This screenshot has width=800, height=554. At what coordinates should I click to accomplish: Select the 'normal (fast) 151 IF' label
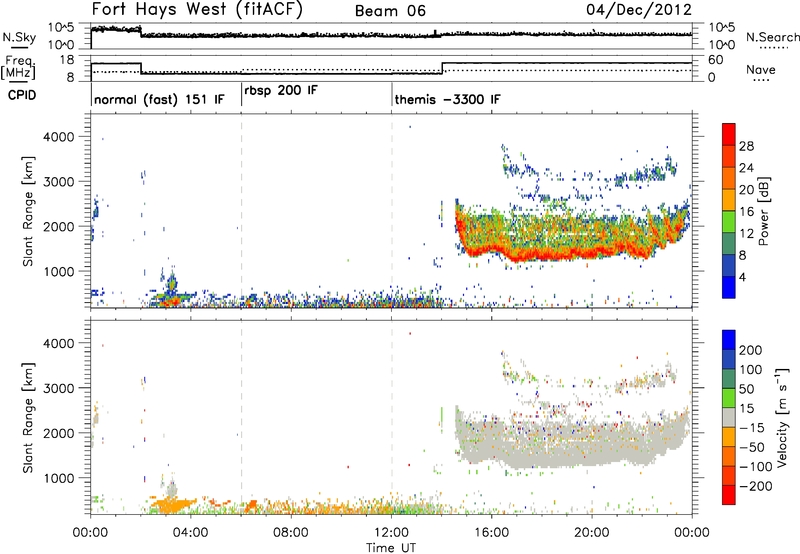(159, 99)
